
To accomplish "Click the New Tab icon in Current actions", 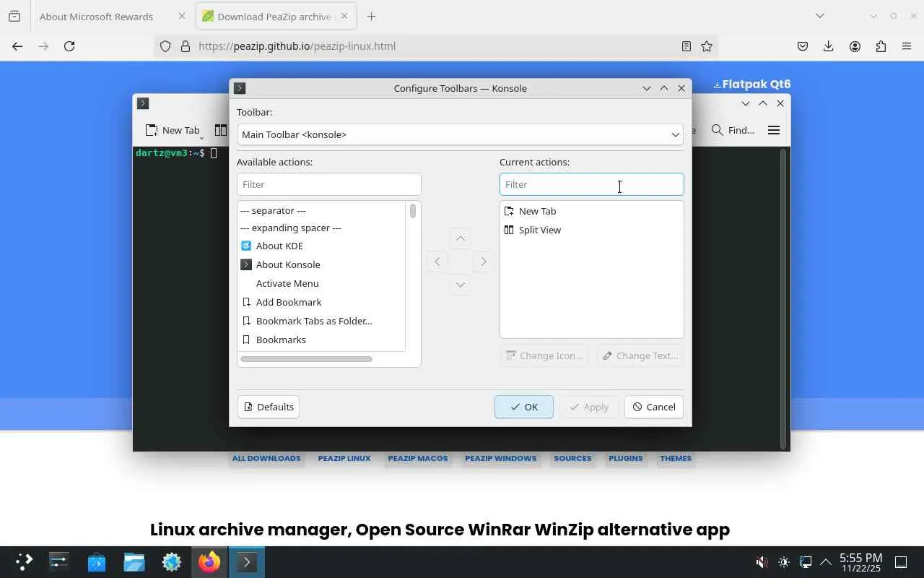I will pyautogui.click(x=509, y=211).
